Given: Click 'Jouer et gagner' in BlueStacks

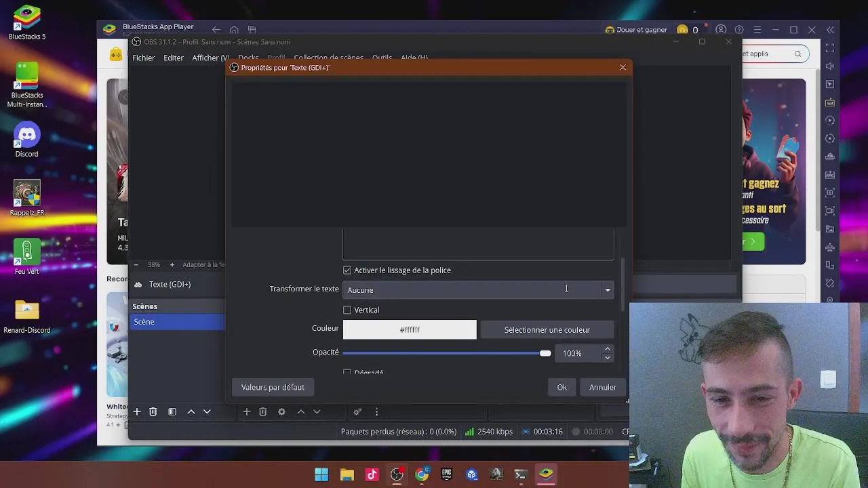Looking at the screenshot, I should [636, 30].
